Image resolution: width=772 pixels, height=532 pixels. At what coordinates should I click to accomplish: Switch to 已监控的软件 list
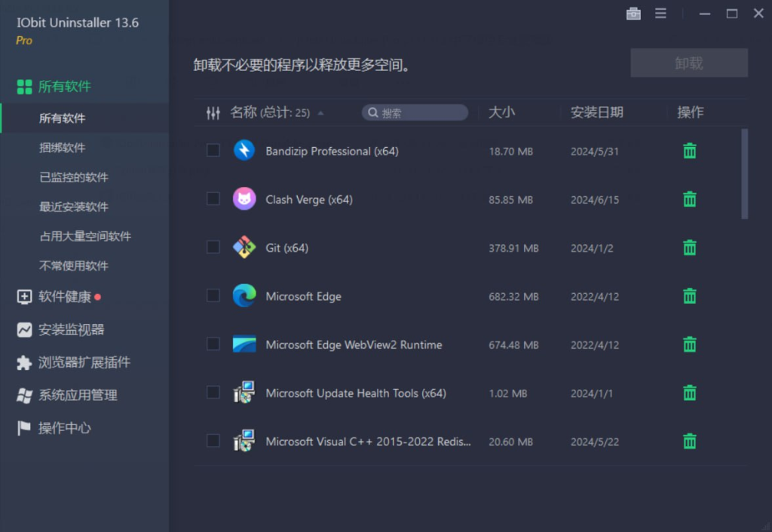tap(74, 177)
